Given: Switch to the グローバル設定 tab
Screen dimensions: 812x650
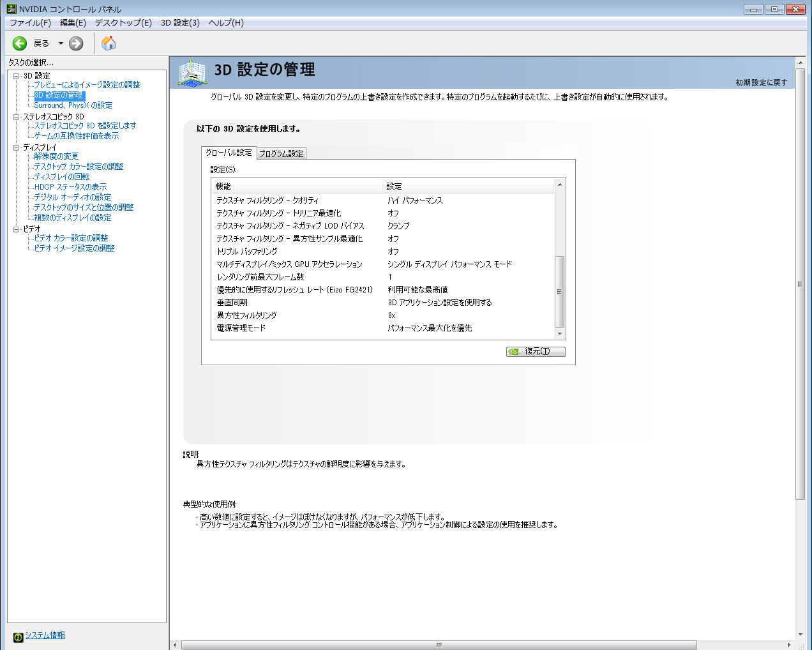Looking at the screenshot, I should tap(229, 153).
